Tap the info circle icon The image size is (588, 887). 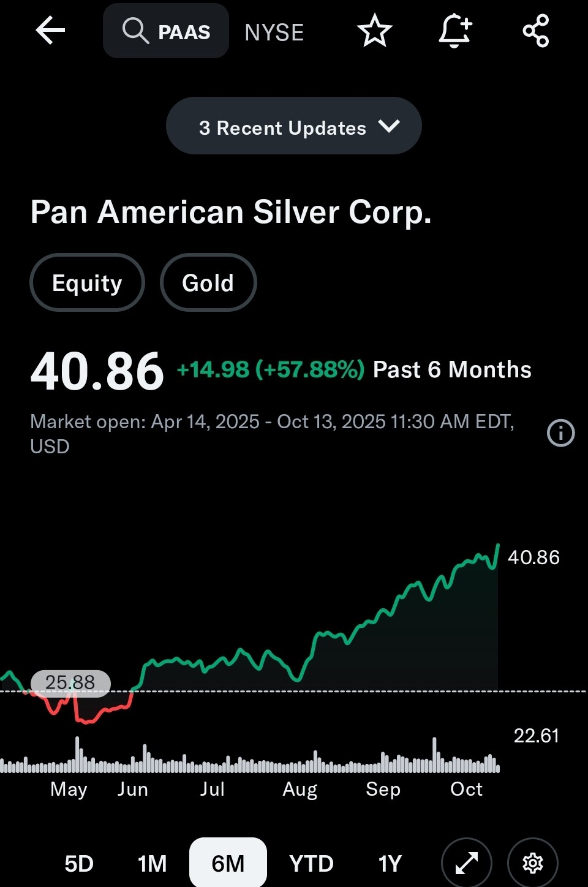[x=560, y=433]
